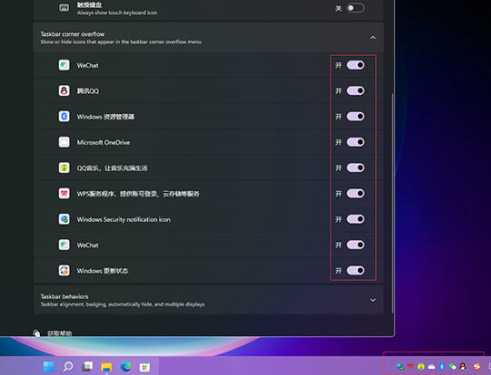The width and height of the screenshot is (491, 375).
Task: Toggle the WeChat switch just above Windows 更新状态
Action: pos(355,245)
